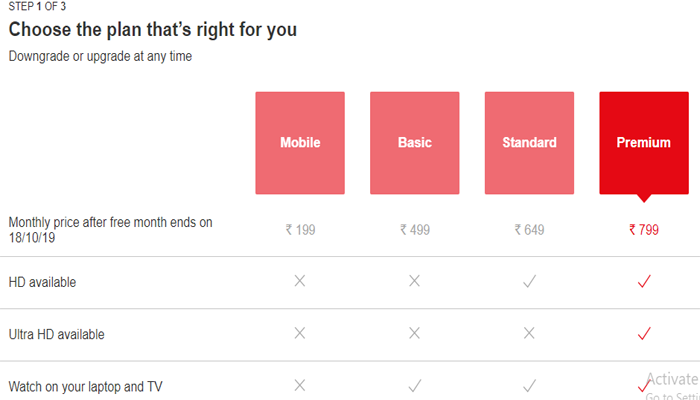Viewport: 700px width, 400px height.
Task: Click the Premium price ₹ 799
Action: pos(643,230)
